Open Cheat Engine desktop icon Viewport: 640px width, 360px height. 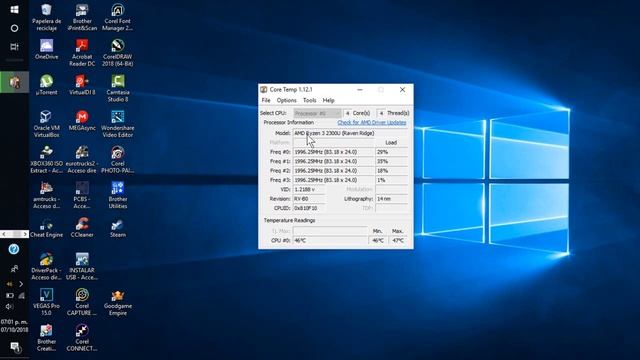pyautogui.click(x=47, y=227)
